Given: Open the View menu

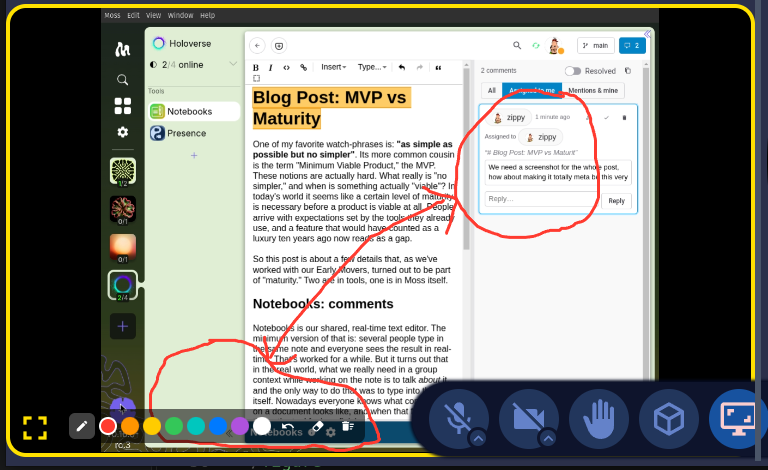Looking at the screenshot, I should (x=153, y=15).
